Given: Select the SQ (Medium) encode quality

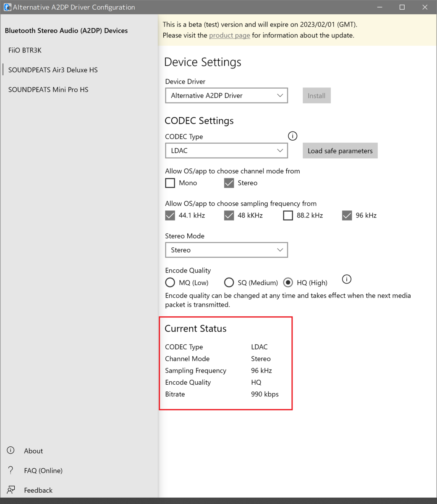Looking at the screenshot, I should point(229,282).
